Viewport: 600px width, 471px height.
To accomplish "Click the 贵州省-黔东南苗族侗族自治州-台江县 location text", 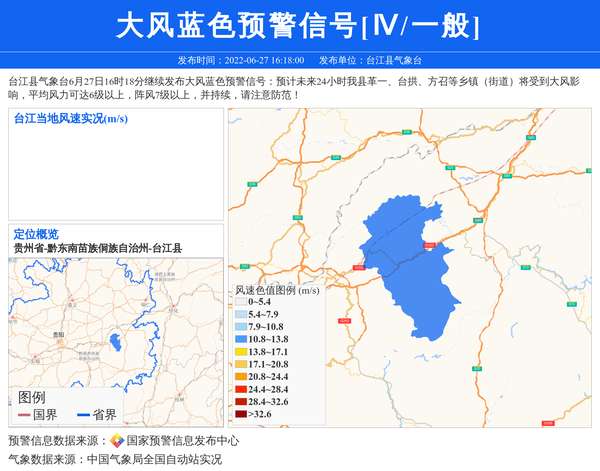I will (x=98, y=248).
